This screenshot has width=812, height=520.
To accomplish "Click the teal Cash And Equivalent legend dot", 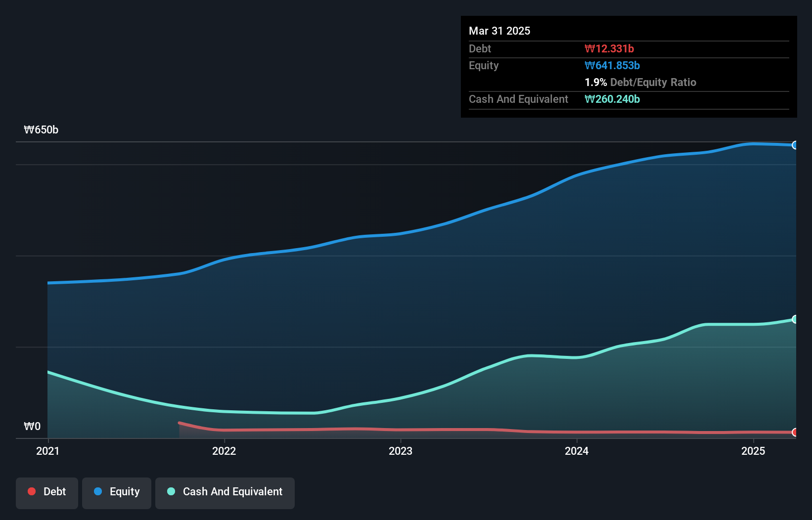I will (x=171, y=491).
